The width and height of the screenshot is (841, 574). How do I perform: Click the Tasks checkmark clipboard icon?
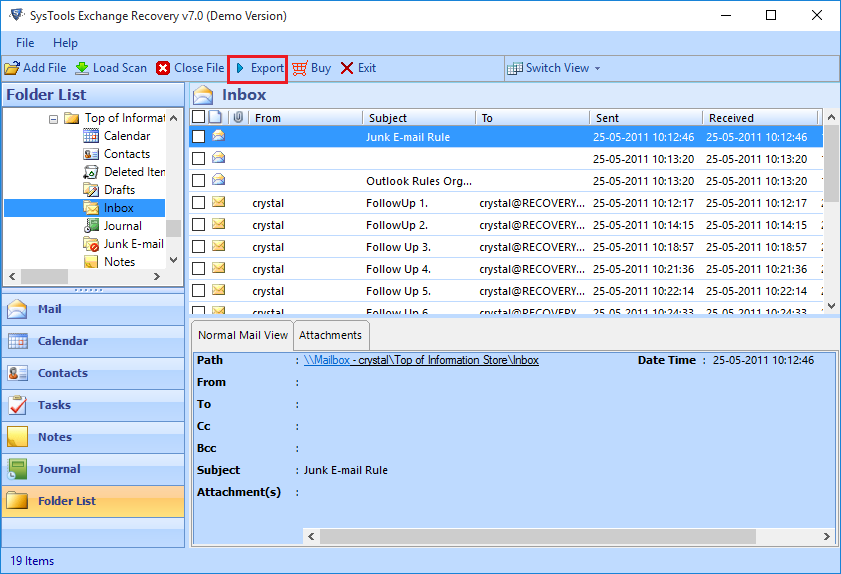pos(17,405)
